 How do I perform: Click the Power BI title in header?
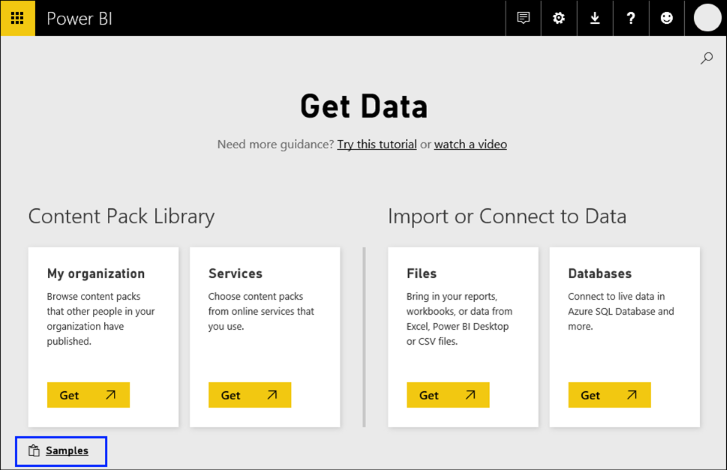click(76, 18)
